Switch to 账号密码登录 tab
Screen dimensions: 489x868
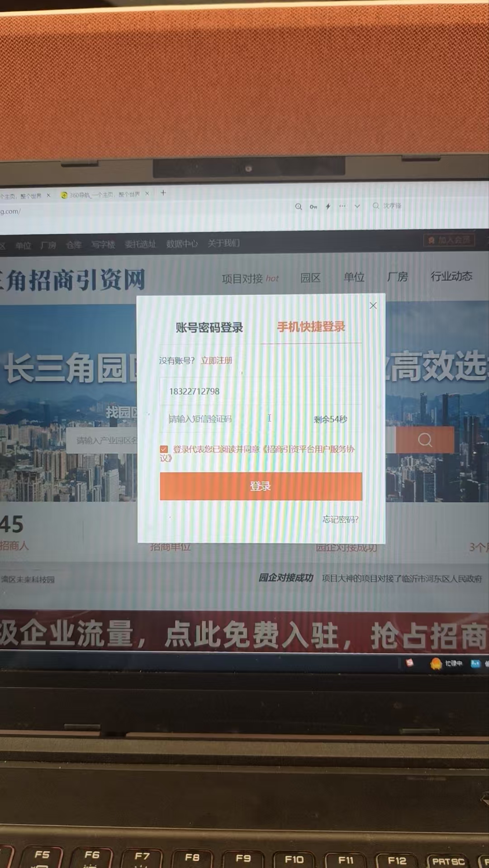click(209, 327)
